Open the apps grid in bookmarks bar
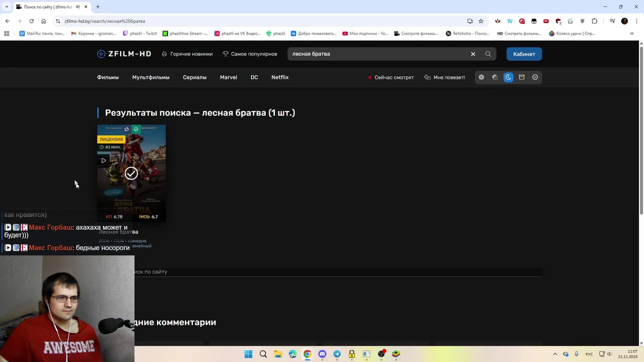The image size is (644, 362). click(x=7, y=34)
